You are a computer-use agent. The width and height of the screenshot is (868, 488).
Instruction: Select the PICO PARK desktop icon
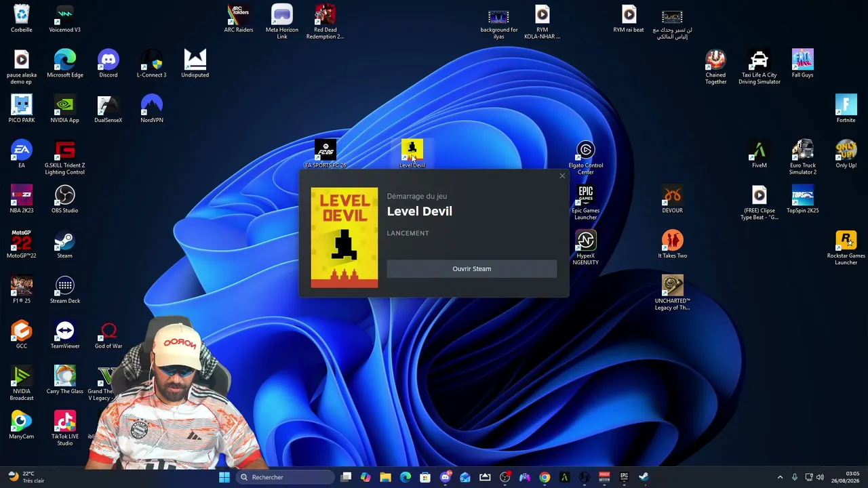tap(22, 109)
